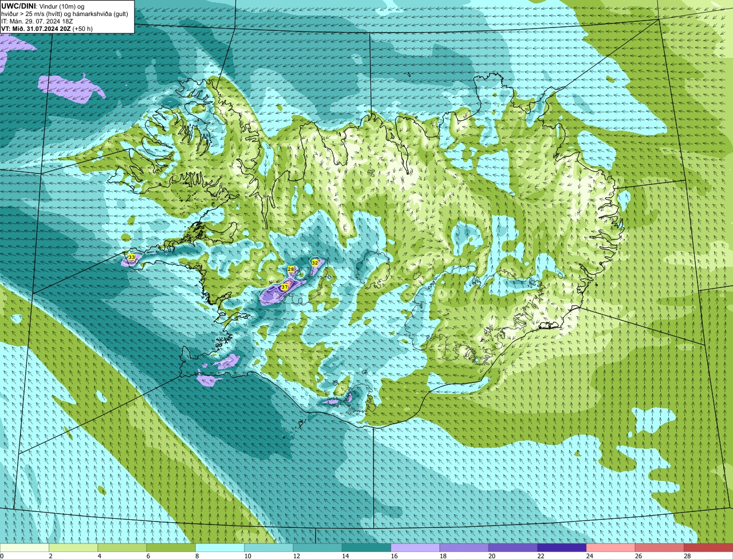Select the legend swatch between 4 and 6

pyautogui.click(x=122, y=547)
